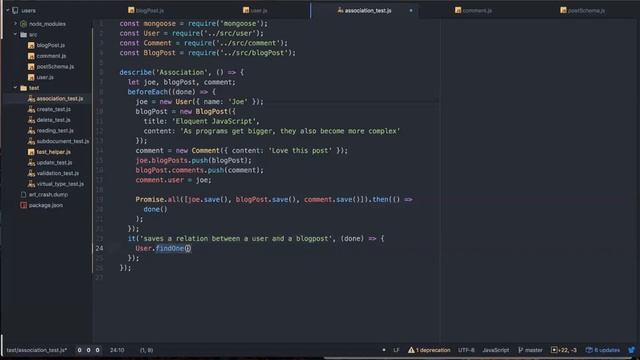Change the JavaScript grammar selector
The image size is (640, 360).
pos(496,350)
